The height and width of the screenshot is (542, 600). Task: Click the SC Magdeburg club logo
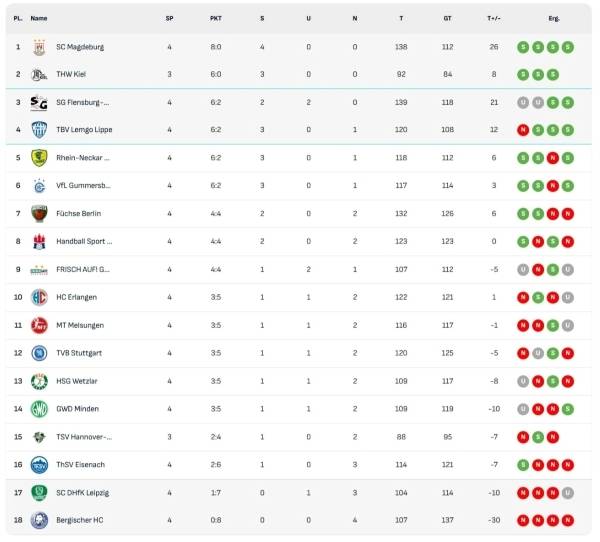click(x=39, y=47)
